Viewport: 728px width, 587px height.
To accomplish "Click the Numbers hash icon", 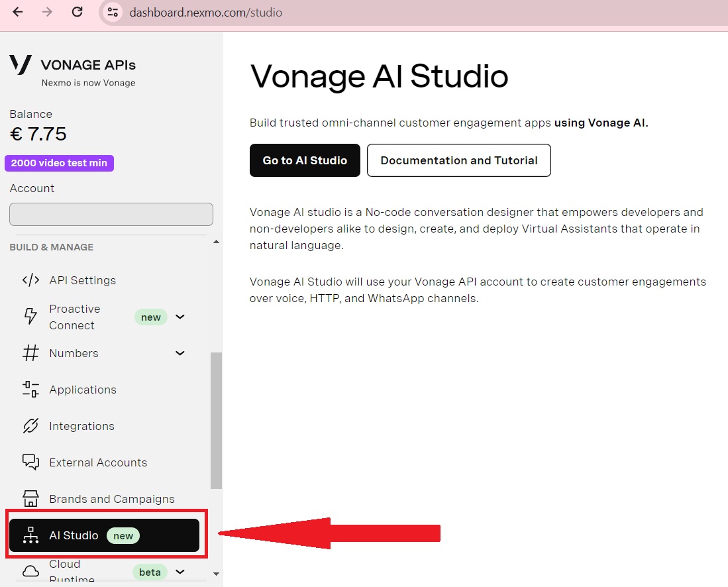I will tap(30, 353).
